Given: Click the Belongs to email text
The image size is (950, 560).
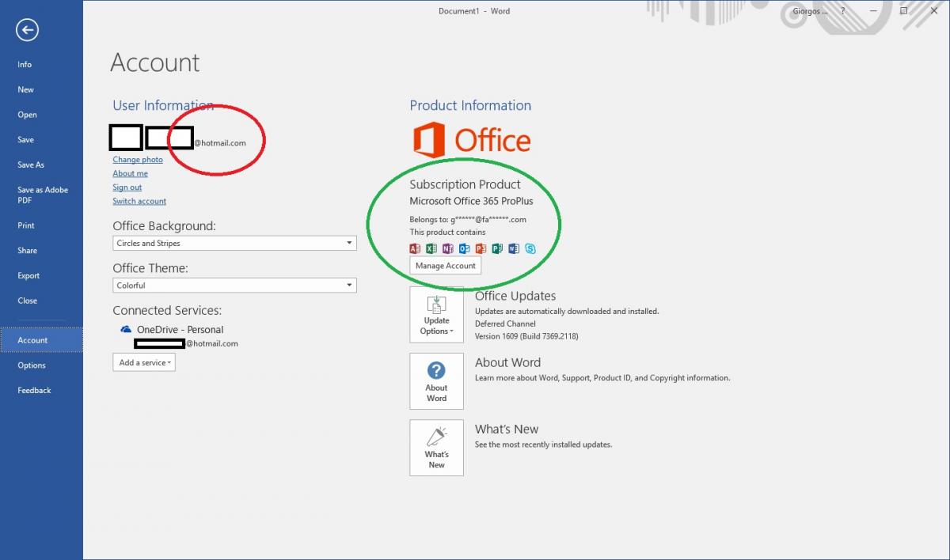Looking at the screenshot, I should point(468,219).
